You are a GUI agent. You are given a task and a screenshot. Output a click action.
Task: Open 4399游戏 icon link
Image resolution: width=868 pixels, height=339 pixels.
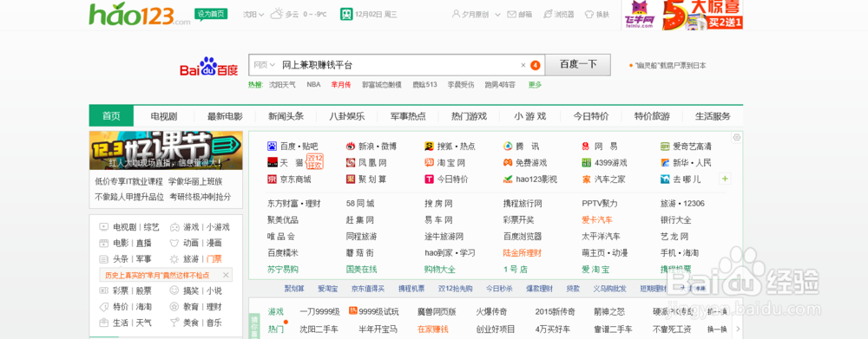coord(587,163)
